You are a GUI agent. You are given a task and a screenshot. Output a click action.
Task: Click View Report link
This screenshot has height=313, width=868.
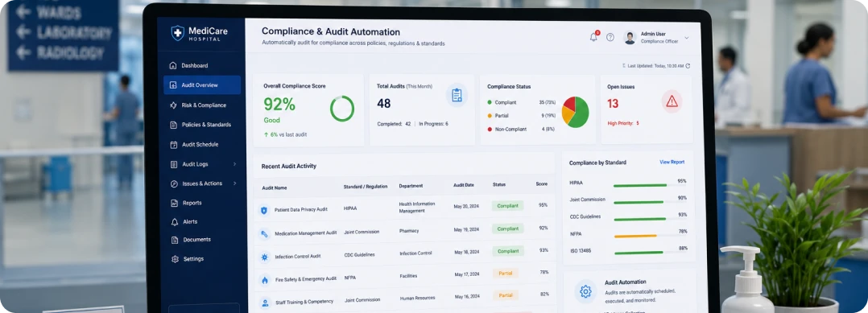click(672, 162)
